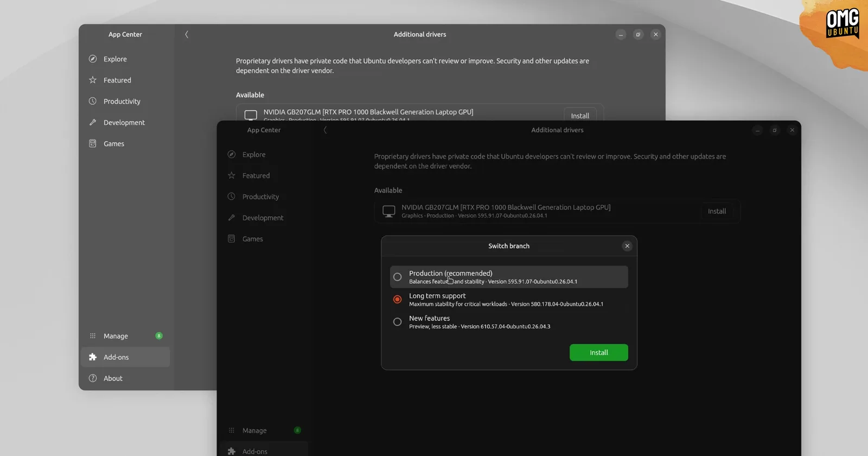Click OMG Ubuntu logo in top corner

(842, 23)
